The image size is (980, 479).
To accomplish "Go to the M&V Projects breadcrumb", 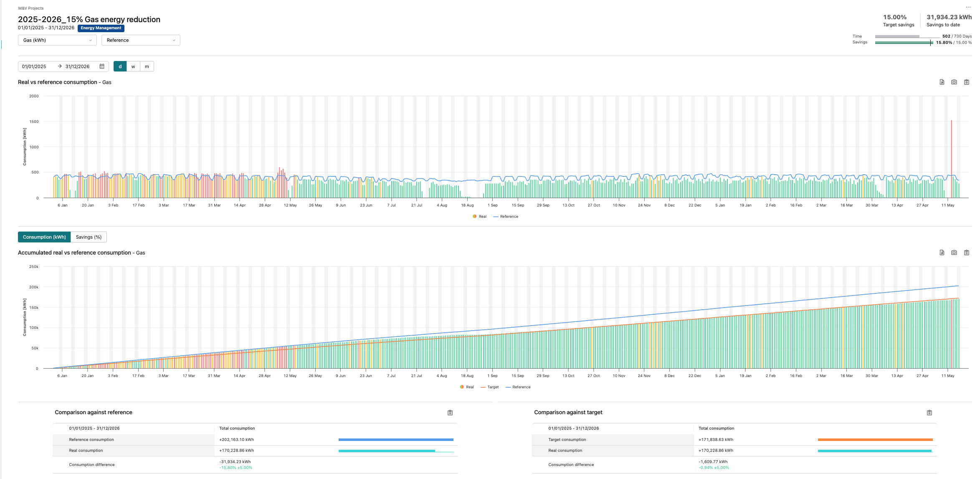I will coord(31,8).
